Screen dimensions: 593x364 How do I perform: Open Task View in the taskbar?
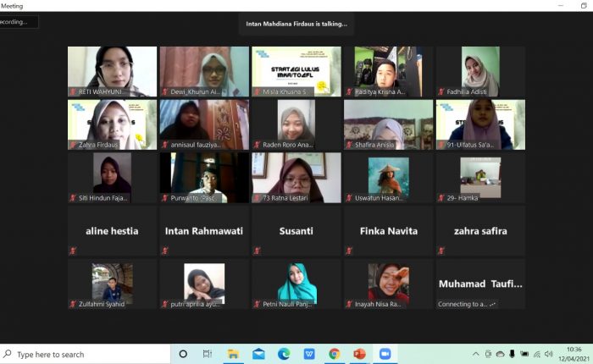(x=208, y=354)
